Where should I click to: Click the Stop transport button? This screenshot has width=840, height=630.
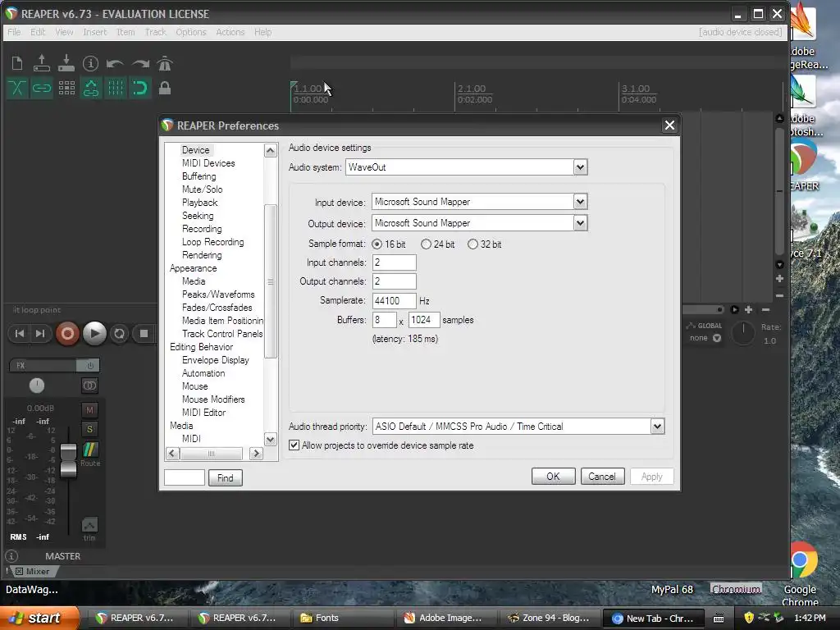pos(144,334)
